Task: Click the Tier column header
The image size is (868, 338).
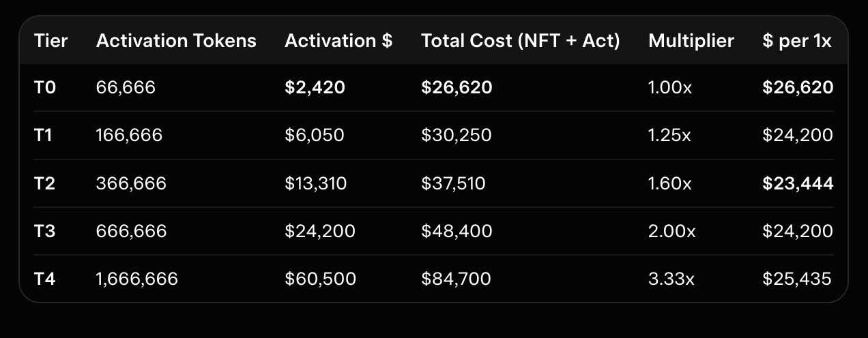Action: pyautogui.click(x=51, y=41)
